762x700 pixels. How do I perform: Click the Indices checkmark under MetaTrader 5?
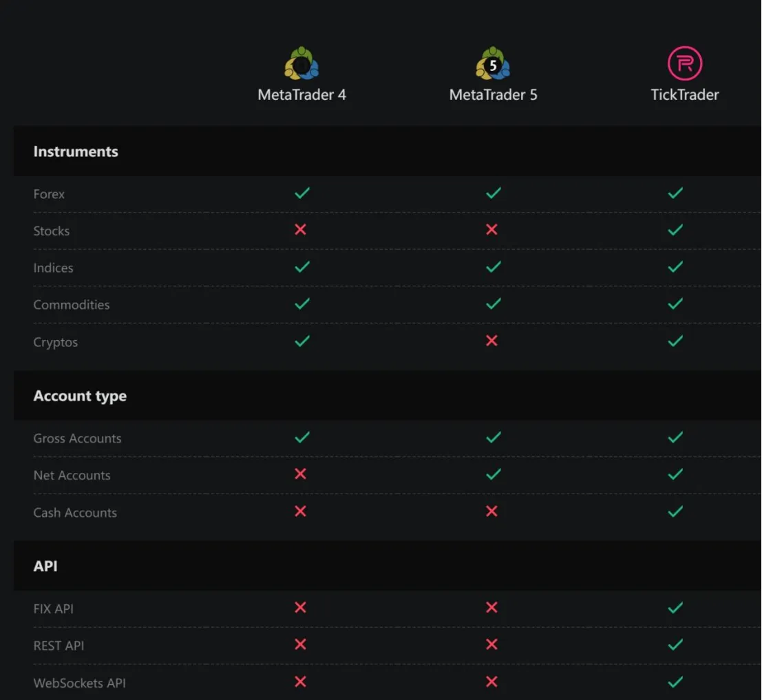click(494, 266)
